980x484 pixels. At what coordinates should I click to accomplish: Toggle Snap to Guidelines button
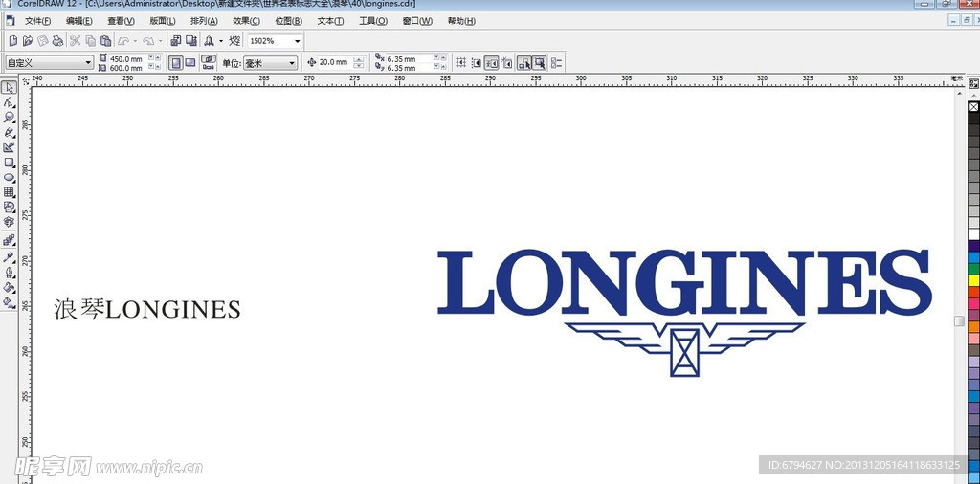tap(476, 63)
